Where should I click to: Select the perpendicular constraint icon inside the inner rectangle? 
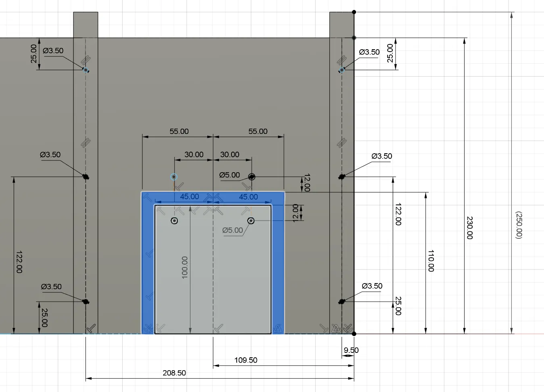click(180, 211)
